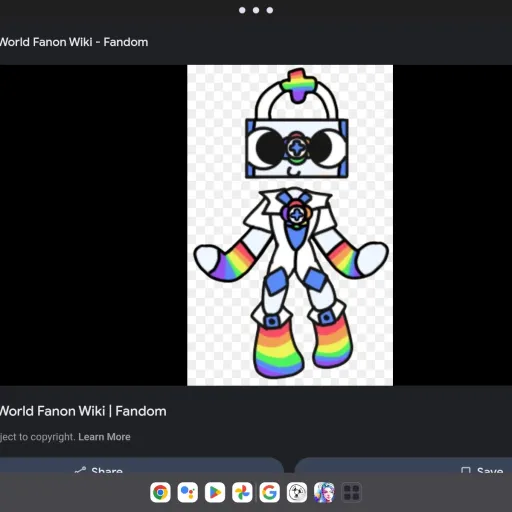This screenshot has width=512, height=512.
Task: Open the 'World Fanon Wiki - Fandom' source title
Action: [x=74, y=42]
